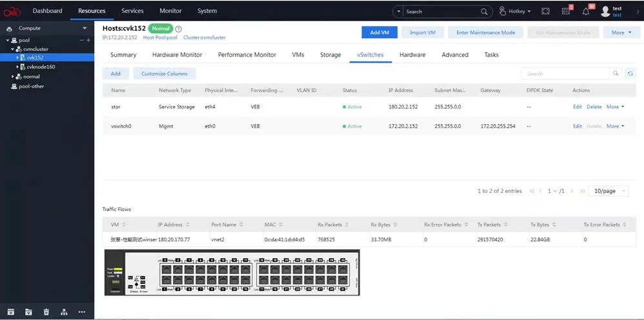Expand the normal cluster tree node
This screenshot has height=320, width=644.
point(13,76)
